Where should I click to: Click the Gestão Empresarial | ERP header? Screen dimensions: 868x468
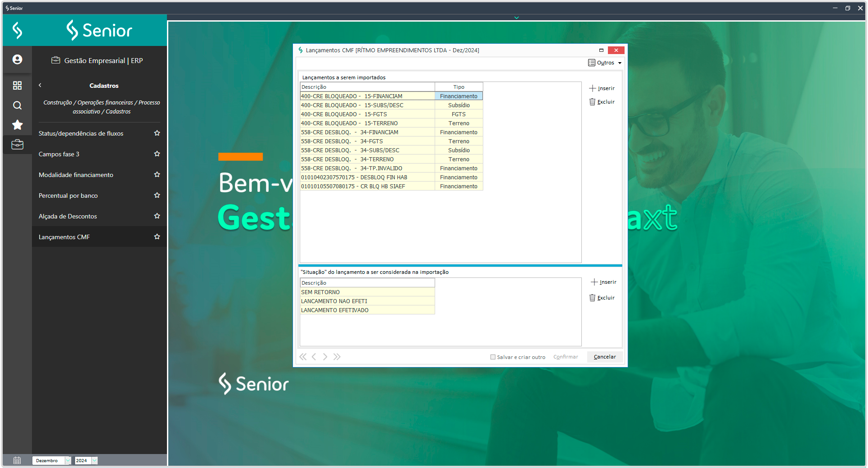click(x=97, y=60)
